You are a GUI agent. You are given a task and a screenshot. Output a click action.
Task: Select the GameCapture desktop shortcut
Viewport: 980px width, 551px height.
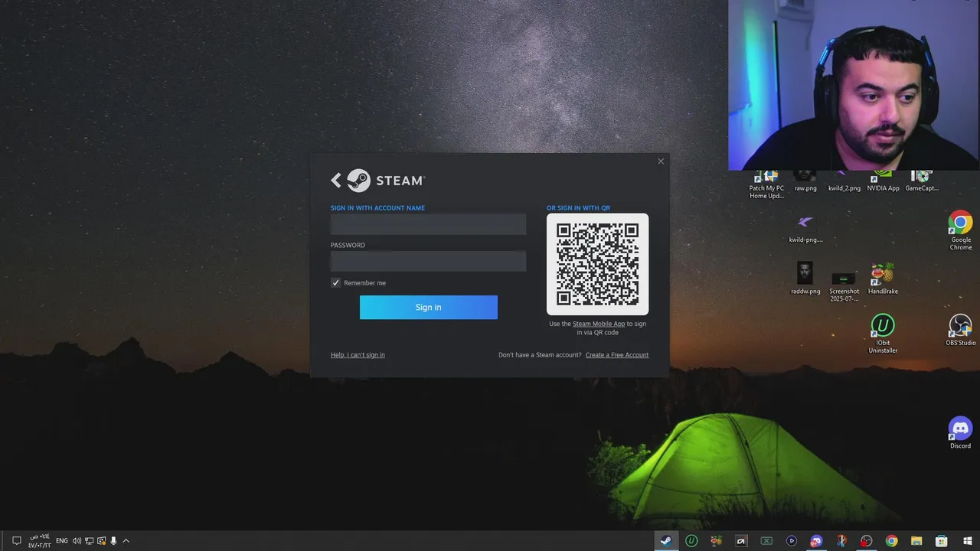[x=922, y=182]
